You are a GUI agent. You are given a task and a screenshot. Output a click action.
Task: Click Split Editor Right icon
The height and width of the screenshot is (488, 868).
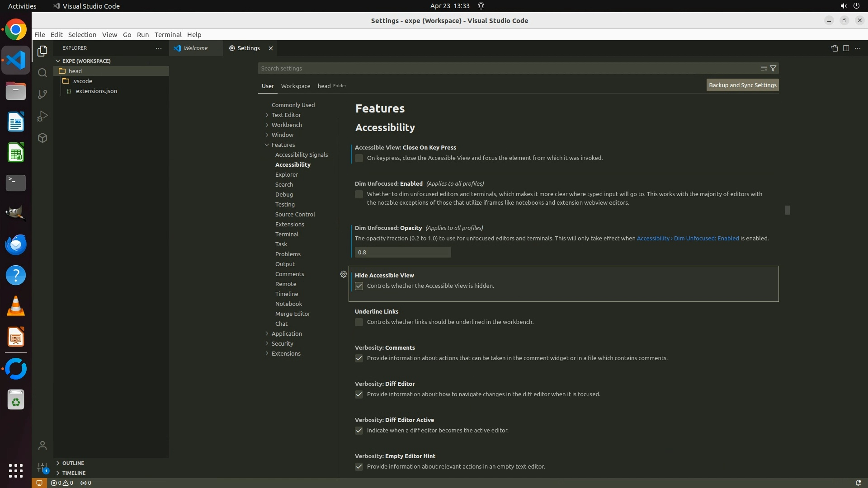click(x=846, y=48)
